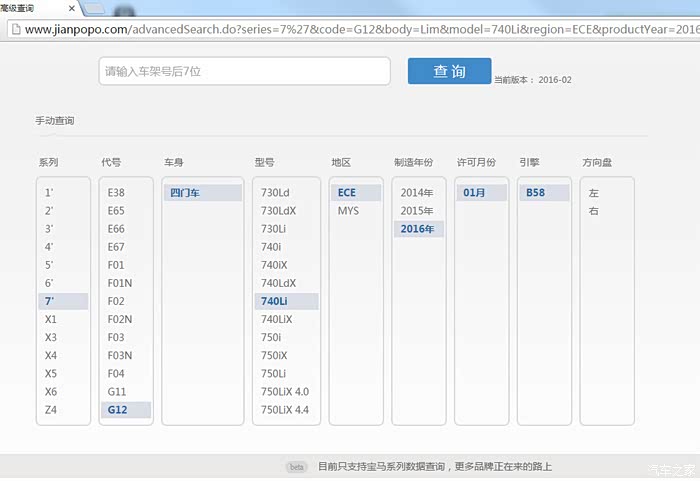This screenshot has width=700, height=481.
Task: Open a new browser tab
Action: click(x=95, y=8)
